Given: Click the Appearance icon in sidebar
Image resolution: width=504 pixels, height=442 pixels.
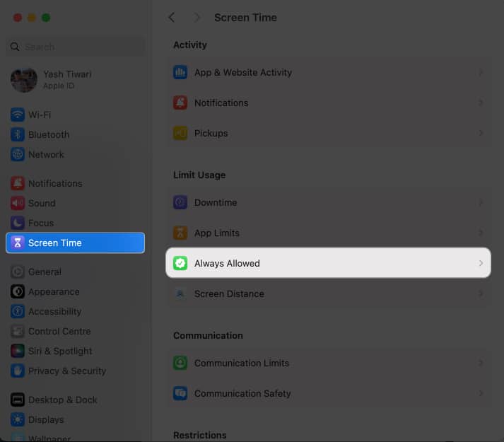Looking at the screenshot, I should pyautogui.click(x=18, y=292).
